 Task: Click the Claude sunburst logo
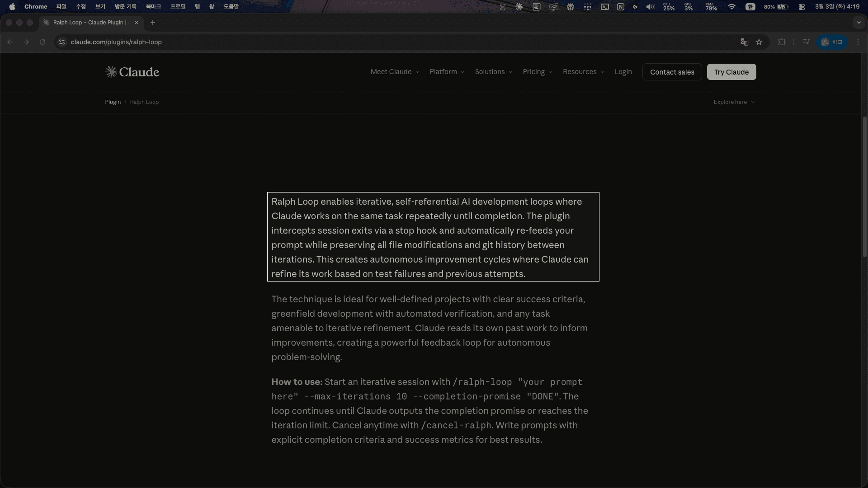point(111,71)
